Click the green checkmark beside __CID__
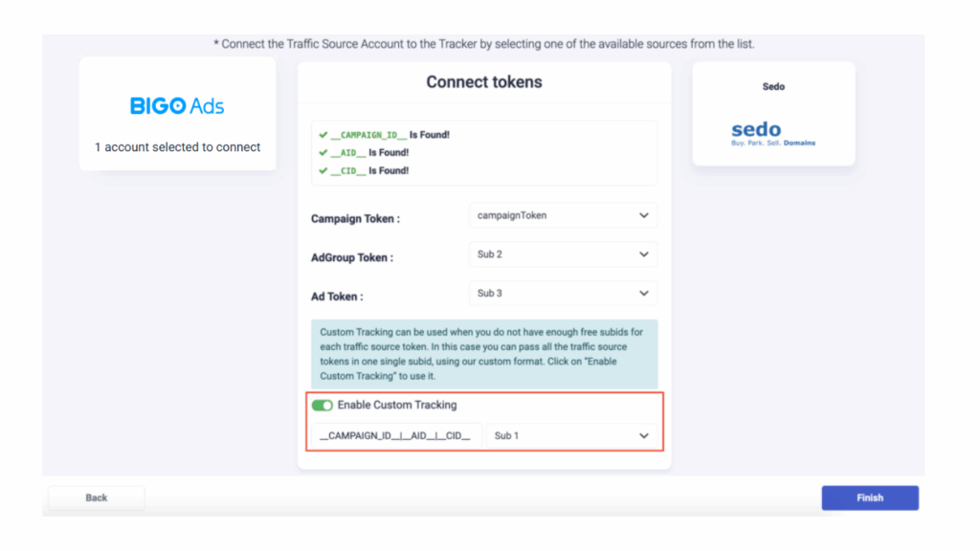Image resolution: width=980 pixels, height=551 pixels. 323,170
